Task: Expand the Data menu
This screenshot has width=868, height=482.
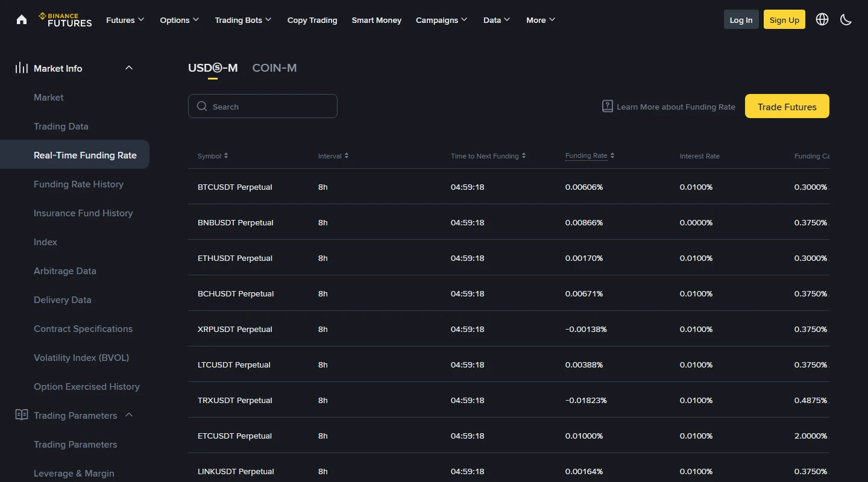Action: point(497,20)
